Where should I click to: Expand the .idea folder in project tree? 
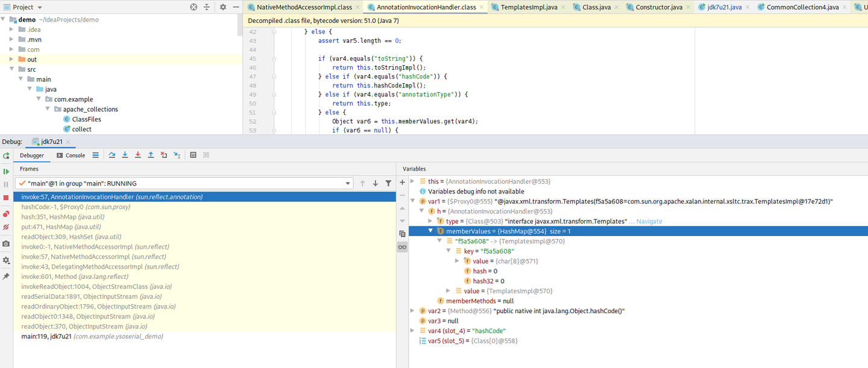pos(11,30)
